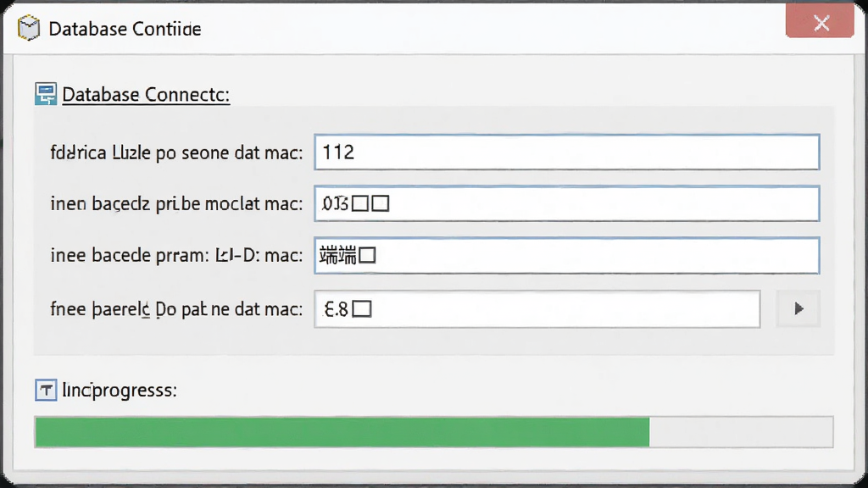
Task: Click the empty box glyph after E.8
Action: point(361,308)
